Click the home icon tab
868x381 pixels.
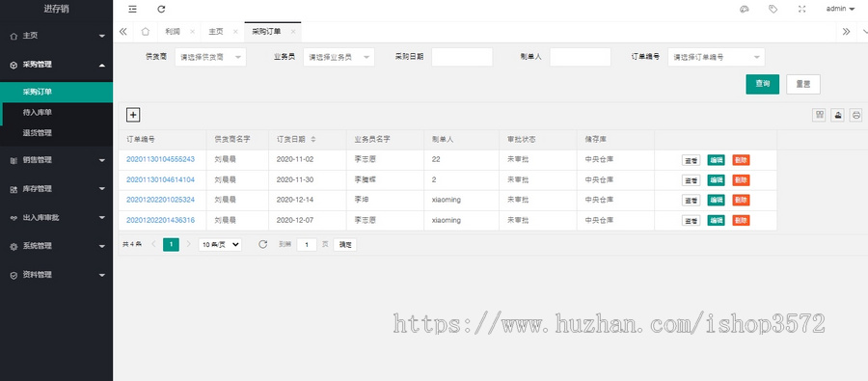click(145, 32)
